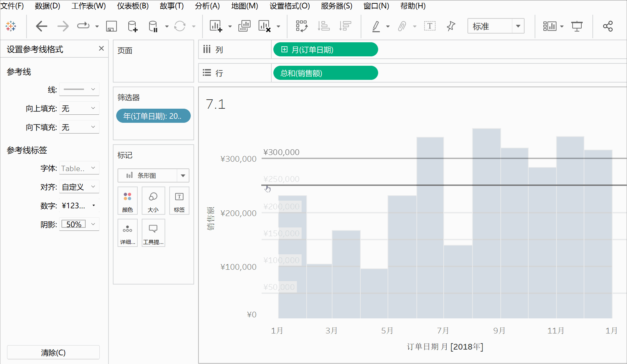Click the 标签 label marks button
Screen dimensions: 627x364
coord(179,201)
